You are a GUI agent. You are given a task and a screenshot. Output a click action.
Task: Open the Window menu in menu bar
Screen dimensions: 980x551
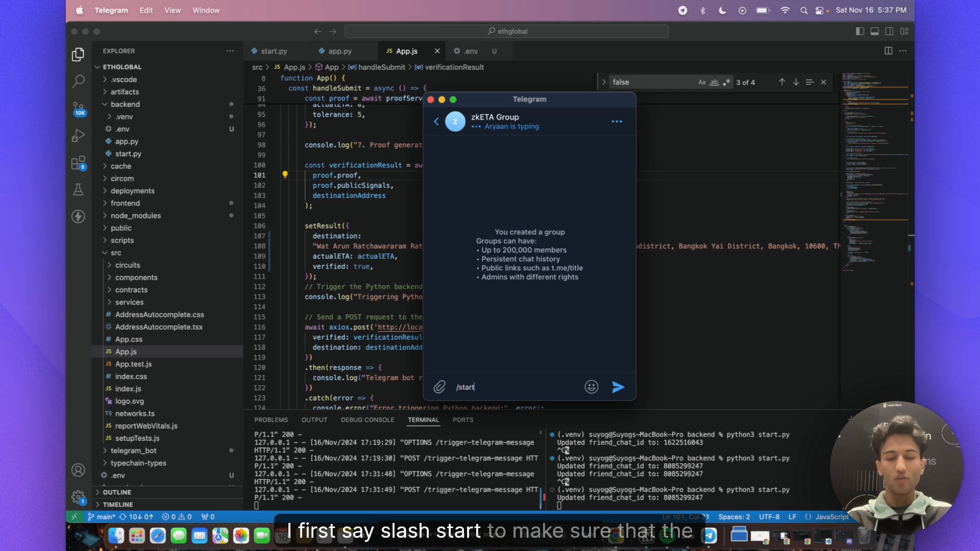[x=206, y=10]
